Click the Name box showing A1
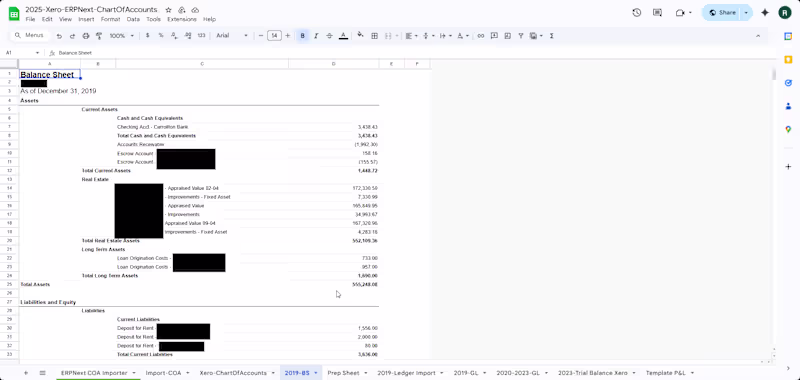Image resolution: width=800 pixels, height=380 pixels. click(x=22, y=53)
